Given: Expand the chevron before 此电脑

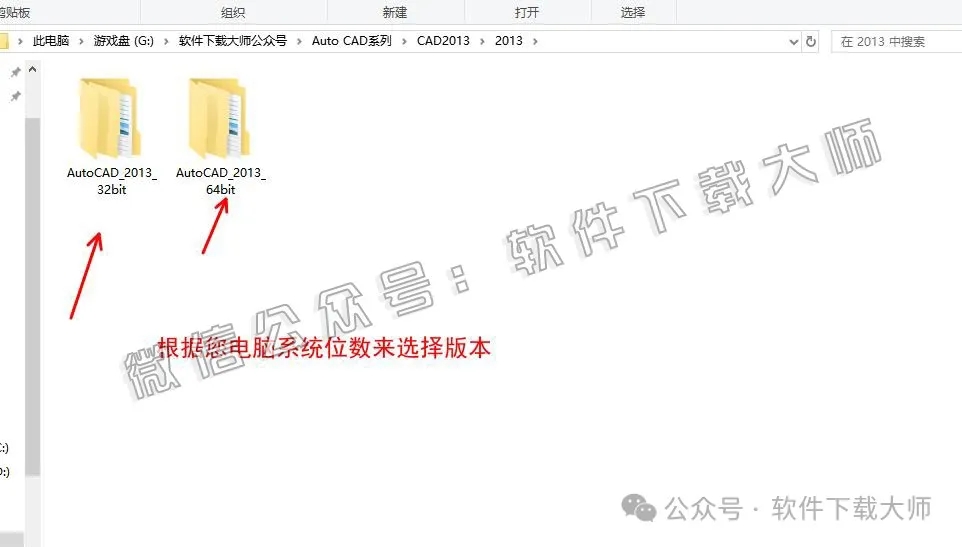Looking at the screenshot, I should [20, 41].
